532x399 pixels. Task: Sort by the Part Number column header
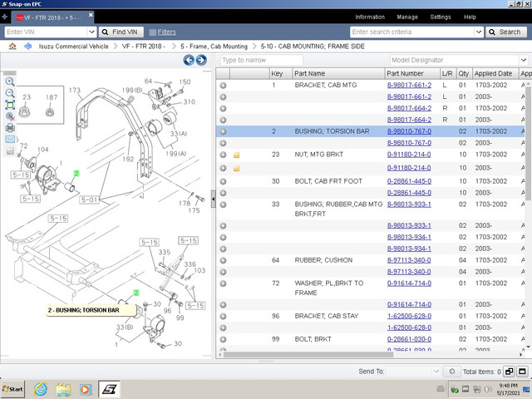pos(412,73)
